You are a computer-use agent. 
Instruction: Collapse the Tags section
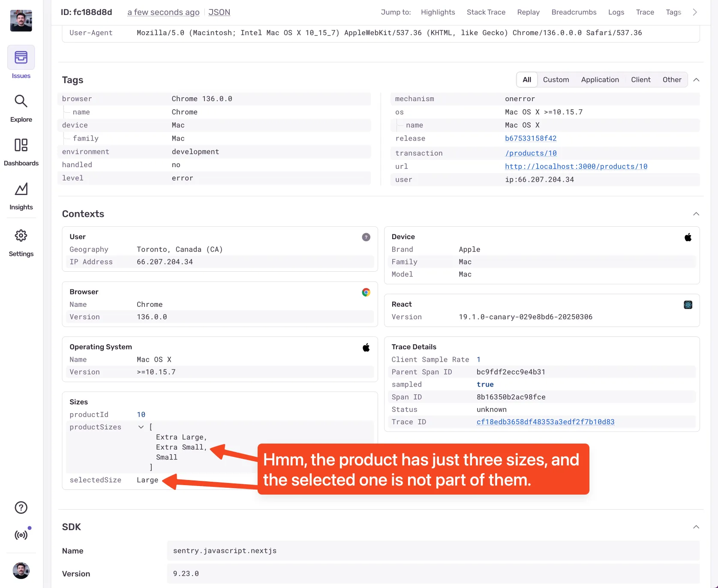coord(697,80)
